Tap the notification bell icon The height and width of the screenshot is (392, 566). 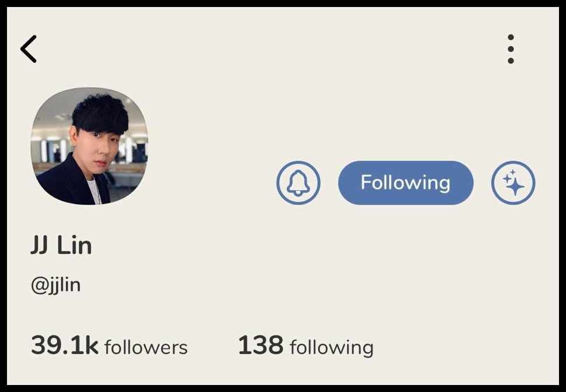tap(298, 183)
